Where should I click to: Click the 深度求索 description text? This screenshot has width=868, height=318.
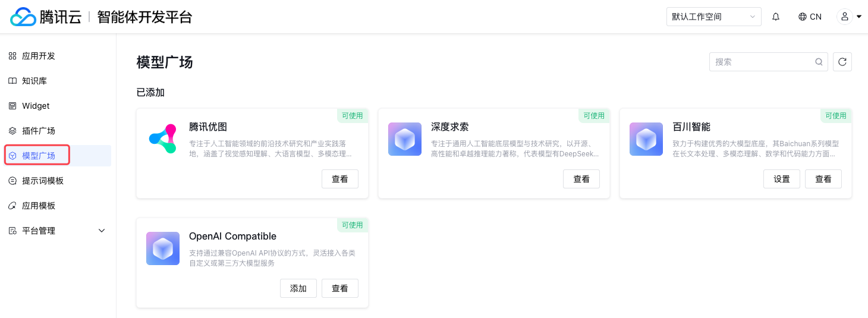point(515,149)
